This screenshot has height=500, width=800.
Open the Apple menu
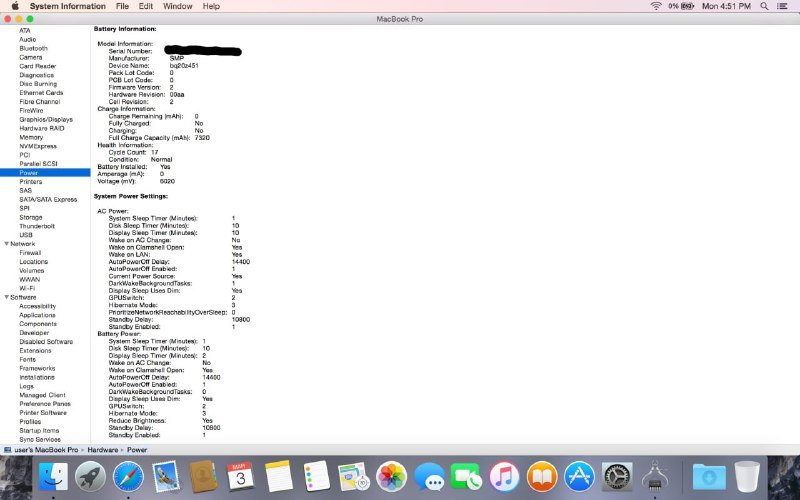coord(15,6)
